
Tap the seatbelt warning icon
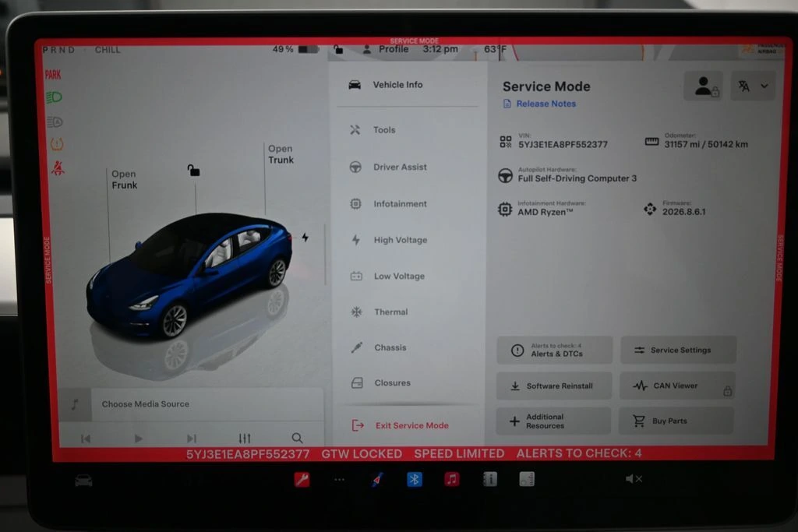58,167
